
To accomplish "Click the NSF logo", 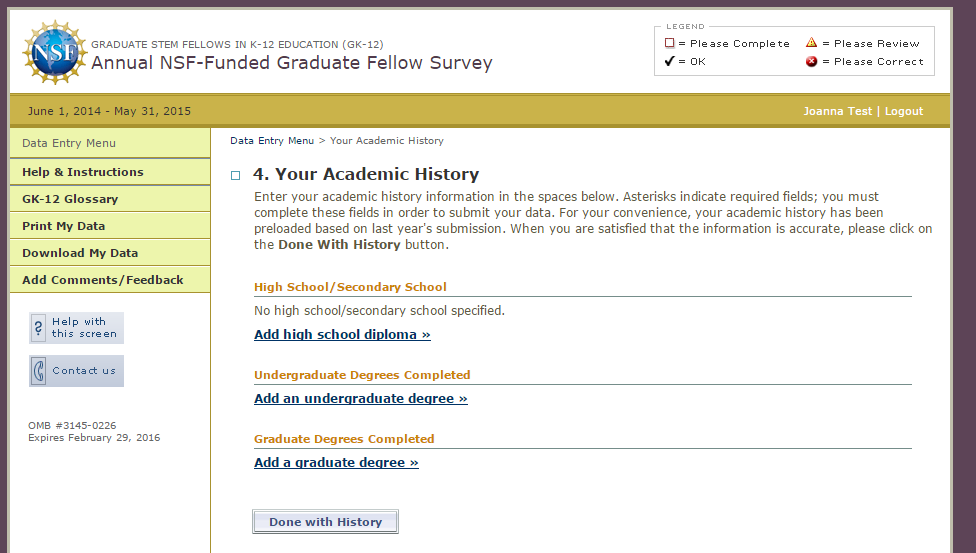I will coord(54,53).
